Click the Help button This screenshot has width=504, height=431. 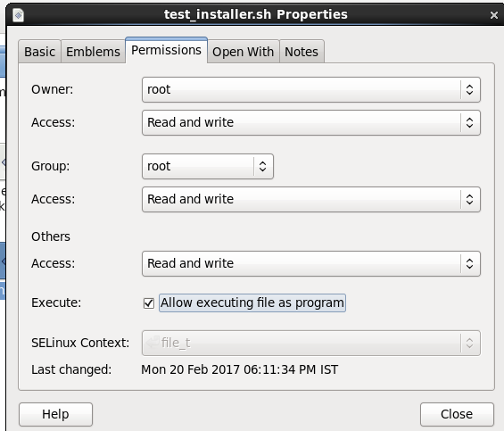tap(55, 414)
